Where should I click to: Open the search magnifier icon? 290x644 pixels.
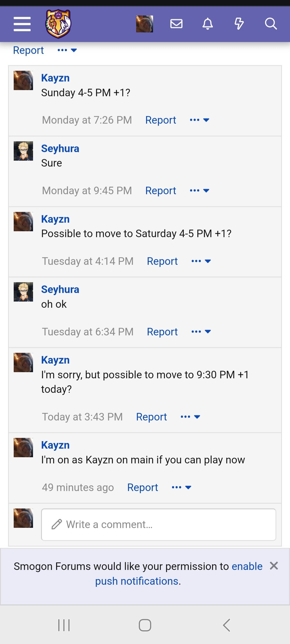click(x=271, y=24)
